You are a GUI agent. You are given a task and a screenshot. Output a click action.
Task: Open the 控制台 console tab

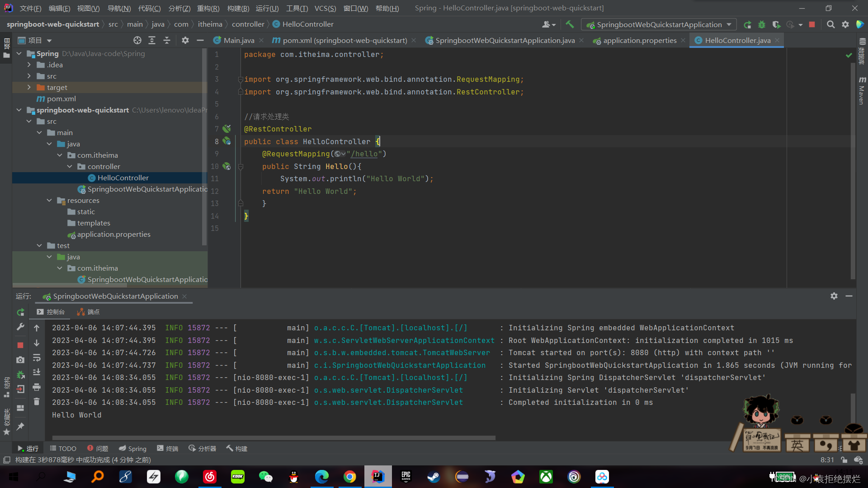[x=51, y=312]
